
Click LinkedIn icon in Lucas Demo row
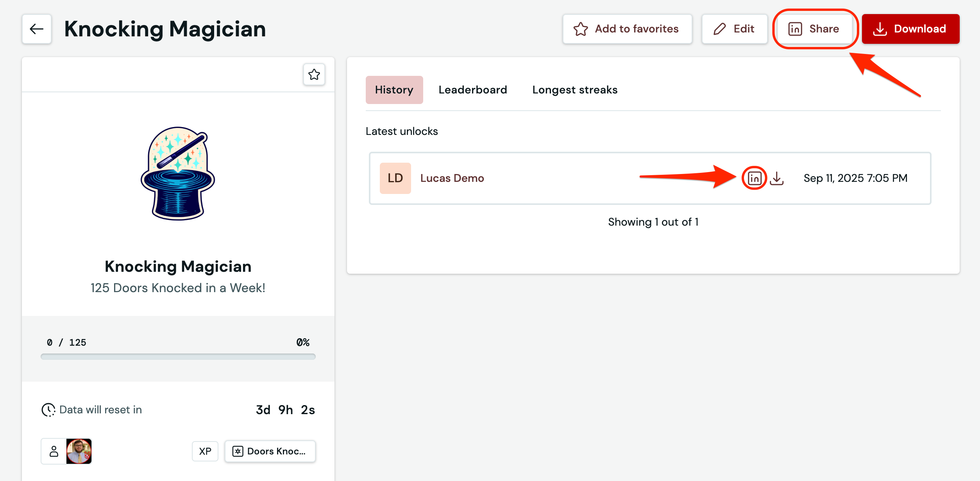coord(754,178)
